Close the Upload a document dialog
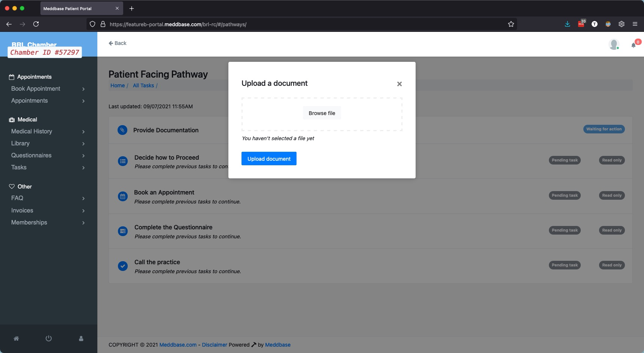The width and height of the screenshot is (644, 353). (x=399, y=84)
